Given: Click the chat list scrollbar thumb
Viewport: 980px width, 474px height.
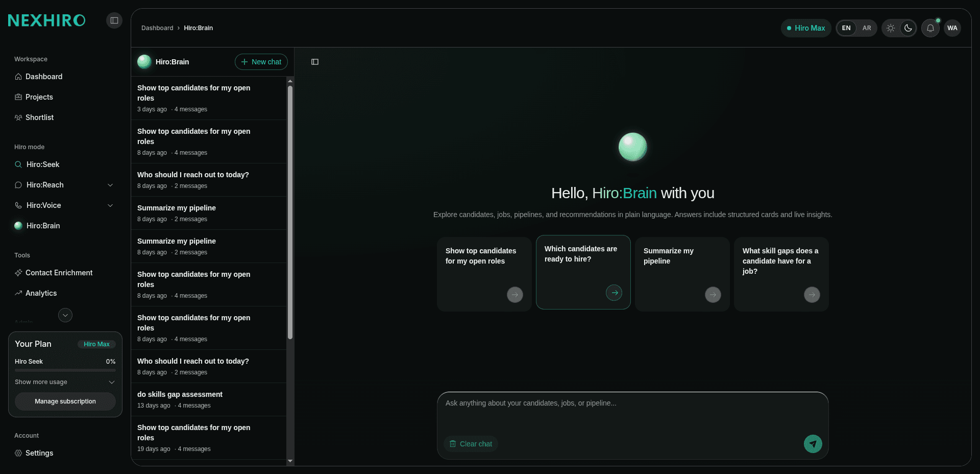Looking at the screenshot, I should [290, 212].
